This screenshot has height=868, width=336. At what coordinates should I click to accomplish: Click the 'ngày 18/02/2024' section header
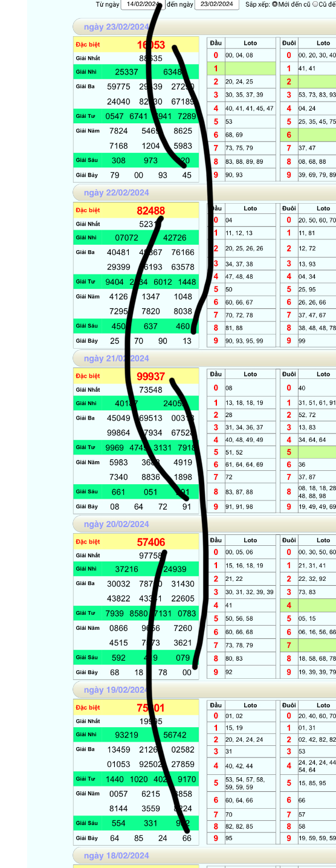pyautogui.click(x=204, y=855)
